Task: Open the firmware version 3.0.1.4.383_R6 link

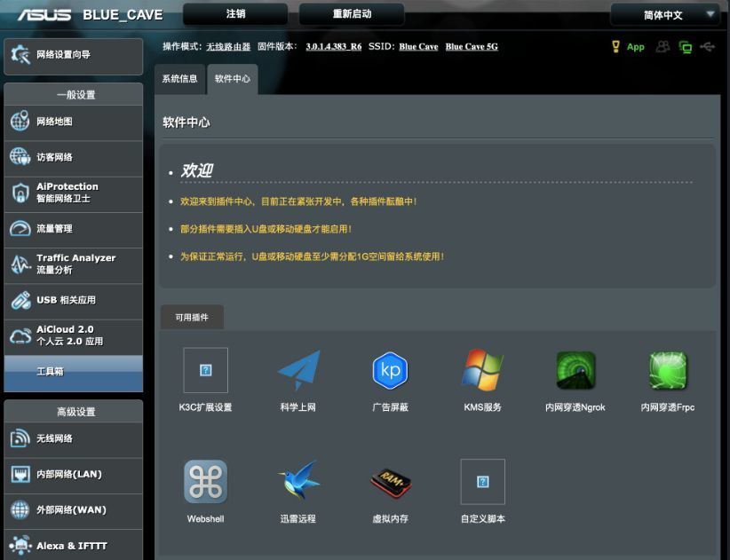Action: pyautogui.click(x=333, y=46)
